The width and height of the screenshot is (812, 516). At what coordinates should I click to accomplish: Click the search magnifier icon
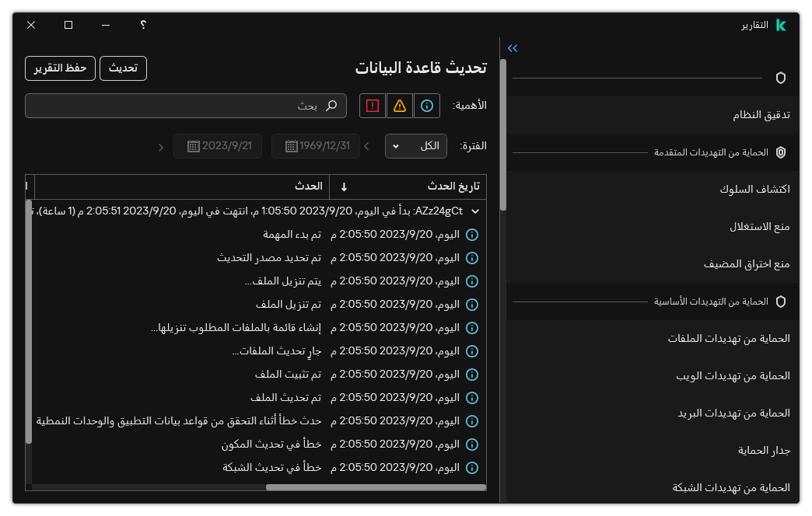pyautogui.click(x=332, y=106)
